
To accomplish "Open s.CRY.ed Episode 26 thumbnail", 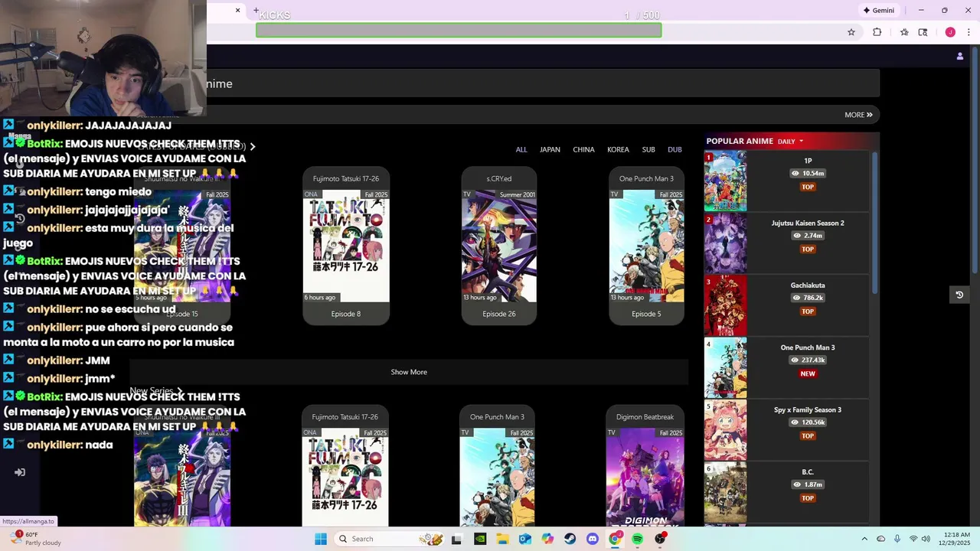I will pyautogui.click(x=499, y=246).
